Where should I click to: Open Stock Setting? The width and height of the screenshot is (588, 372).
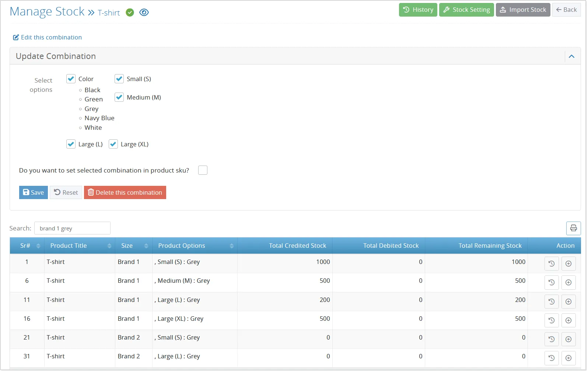click(x=466, y=10)
